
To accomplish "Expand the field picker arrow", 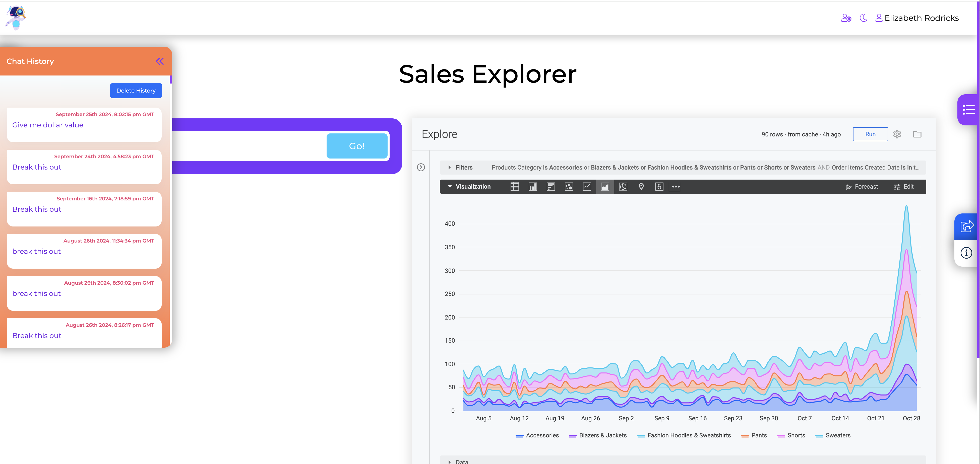I will tap(421, 167).
